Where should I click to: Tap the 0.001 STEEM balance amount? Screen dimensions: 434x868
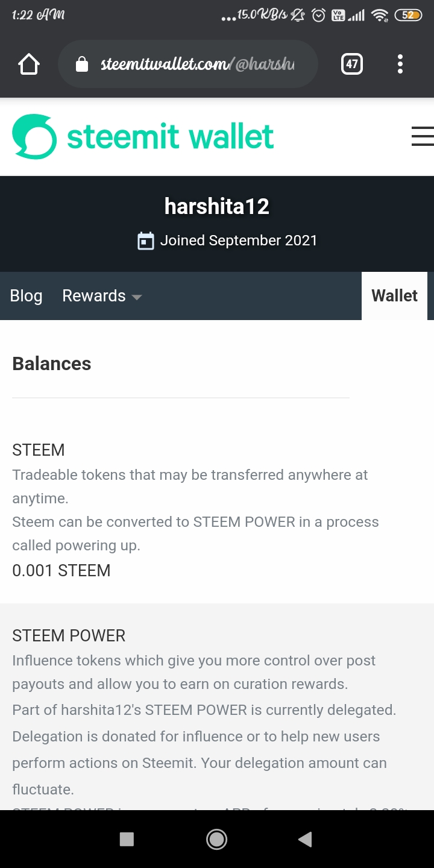[61, 570]
